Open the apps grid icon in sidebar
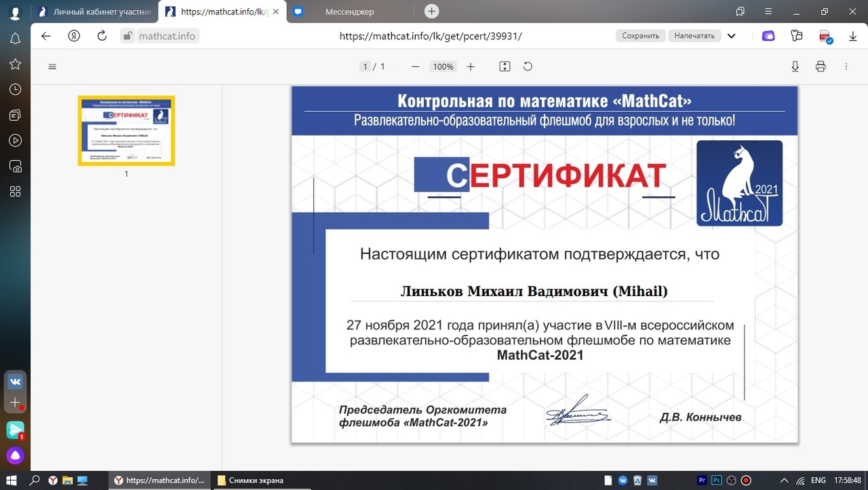 point(15,191)
